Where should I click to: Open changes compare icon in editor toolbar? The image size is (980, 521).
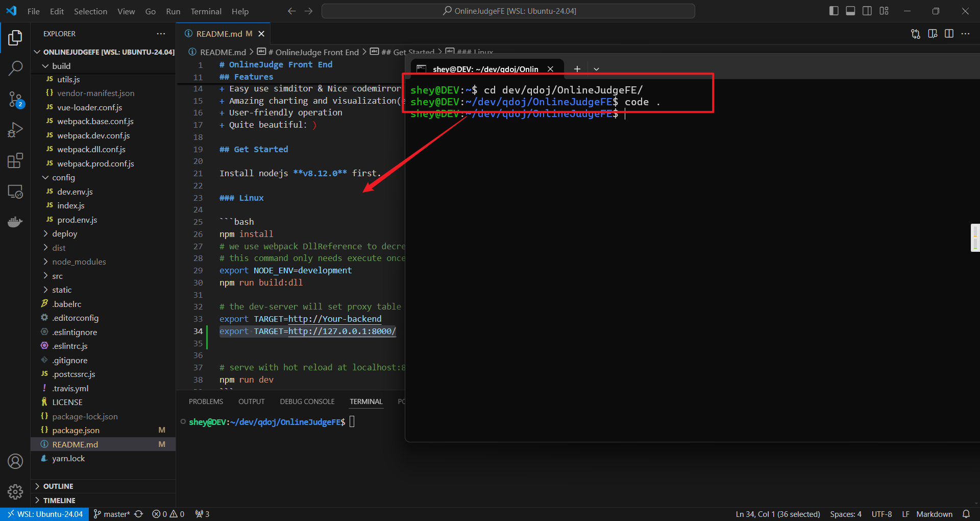pyautogui.click(x=916, y=34)
